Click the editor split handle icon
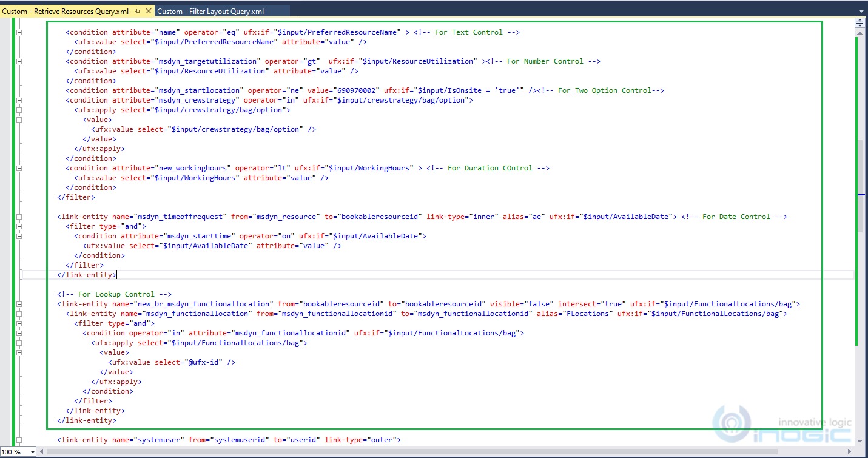 [858, 23]
